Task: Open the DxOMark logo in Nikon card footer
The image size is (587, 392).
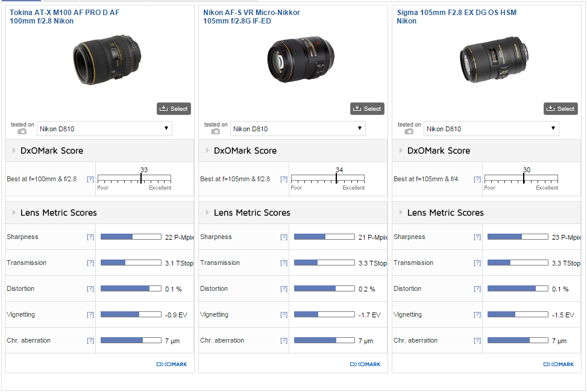Action: pyautogui.click(x=365, y=364)
